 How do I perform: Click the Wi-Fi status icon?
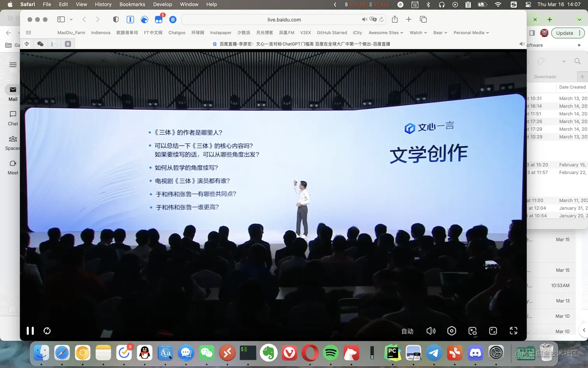498,4
